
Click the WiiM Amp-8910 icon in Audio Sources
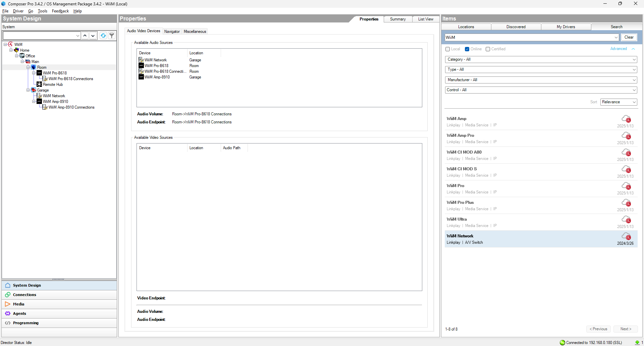coord(141,77)
